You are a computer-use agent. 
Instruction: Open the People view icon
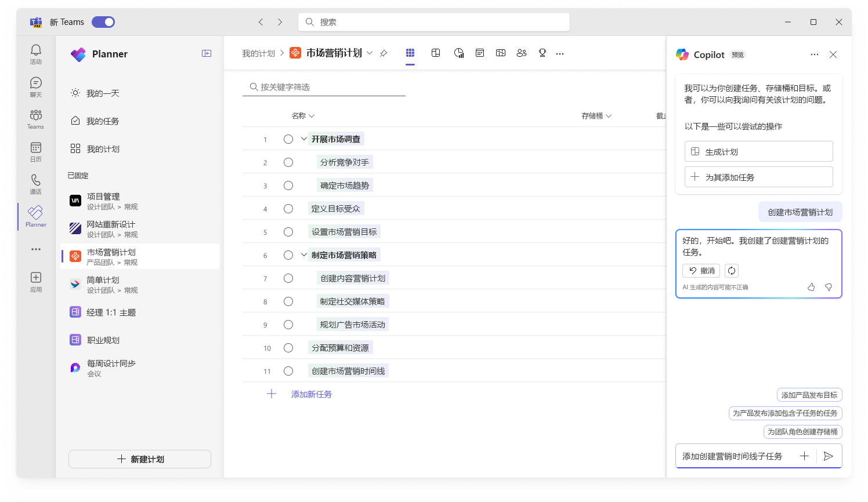coord(522,53)
